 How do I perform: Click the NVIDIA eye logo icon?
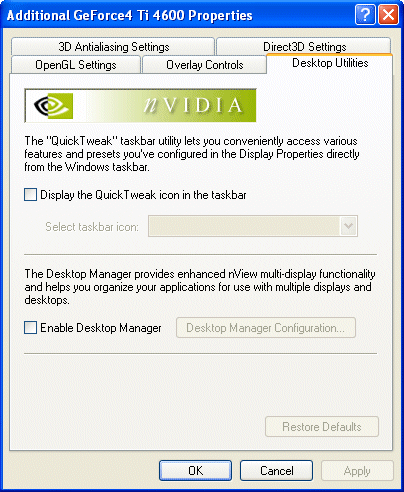[53, 106]
